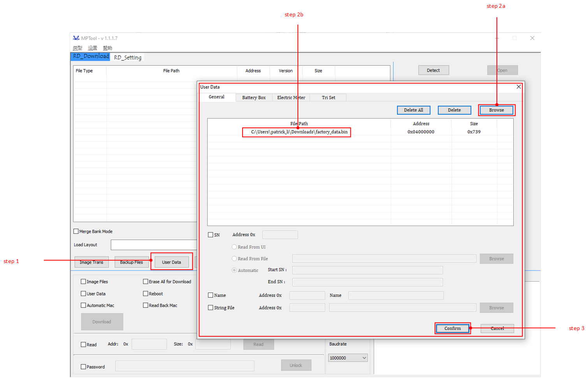
Task: Enable Merge Bank Mode
Action: coord(76,231)
